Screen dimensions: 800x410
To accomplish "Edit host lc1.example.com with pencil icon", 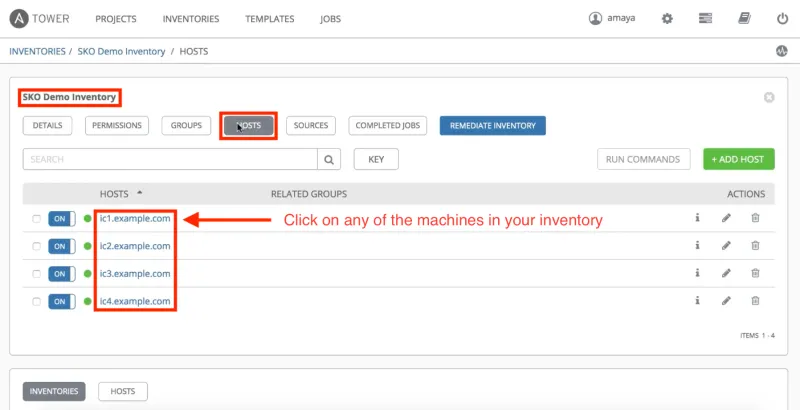I will (x=726, y=218).
